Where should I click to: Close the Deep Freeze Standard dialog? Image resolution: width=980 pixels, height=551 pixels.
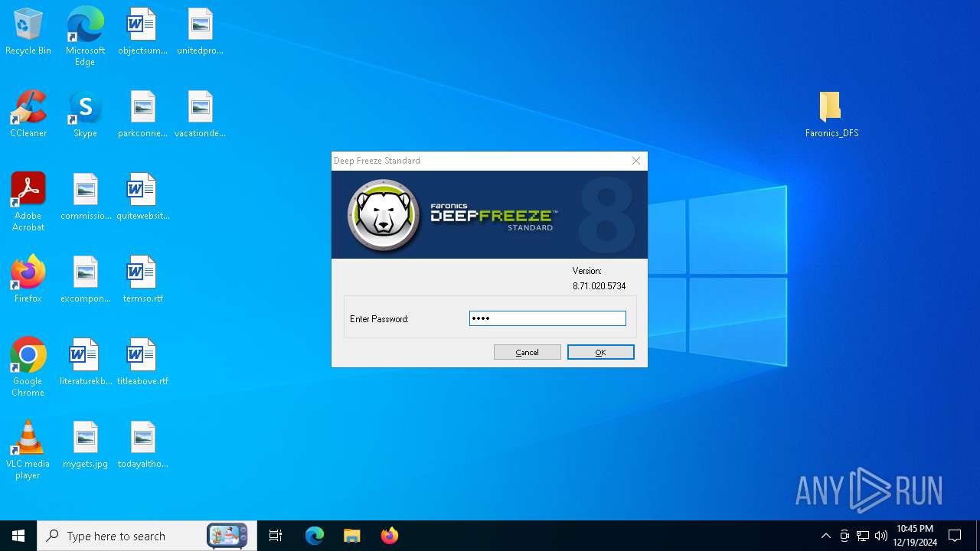(x=635, y=161)
